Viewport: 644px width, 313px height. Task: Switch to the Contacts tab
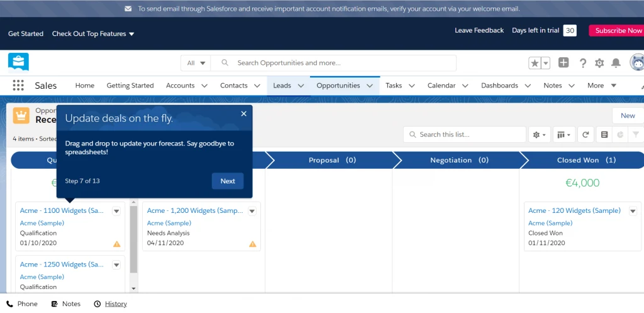click(234, 86)
